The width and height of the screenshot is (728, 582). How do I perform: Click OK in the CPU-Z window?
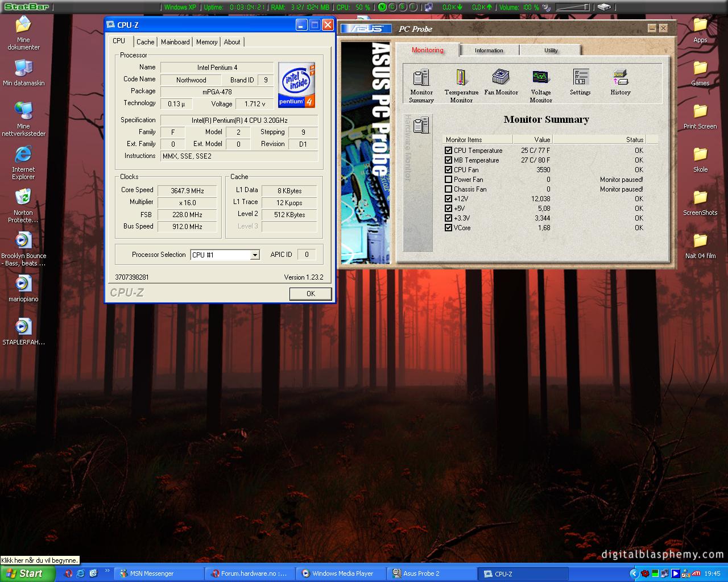[311, 294]
